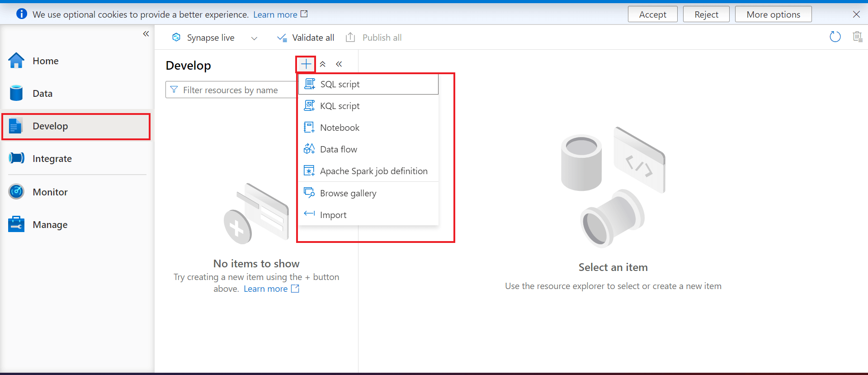868x375 pixels.
Task: Click the Filter resources by name field
Action: tap(231, 90)
